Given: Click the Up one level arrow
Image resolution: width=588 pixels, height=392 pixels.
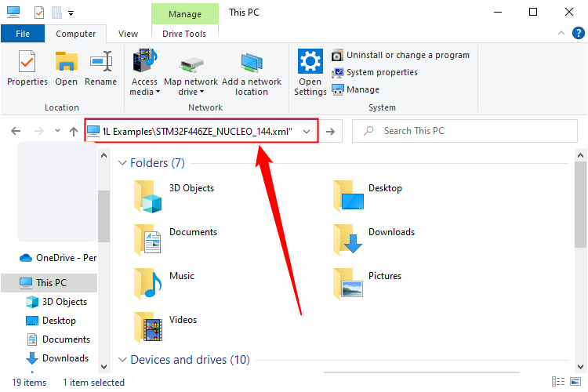Looking at the screenshot, I should pos(74,132).
